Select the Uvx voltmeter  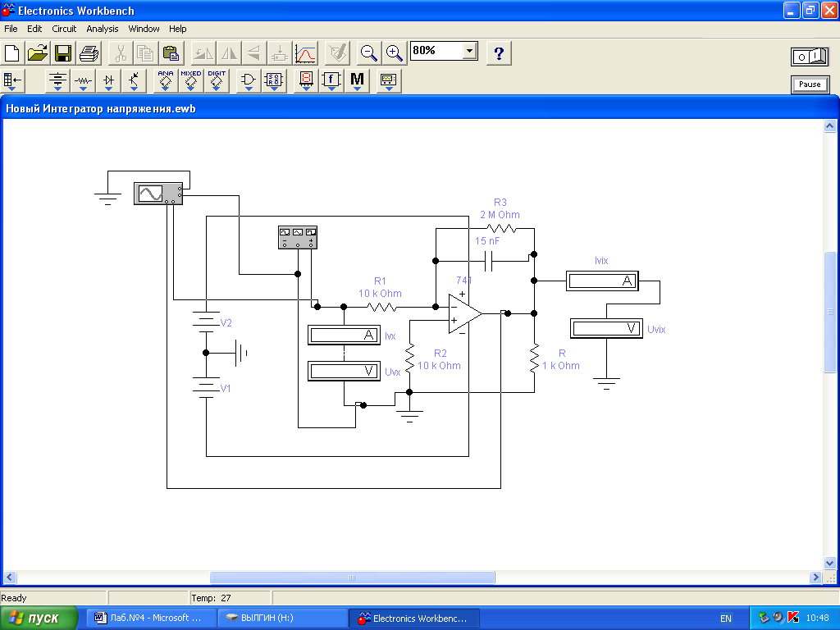(x=344, y=371)
